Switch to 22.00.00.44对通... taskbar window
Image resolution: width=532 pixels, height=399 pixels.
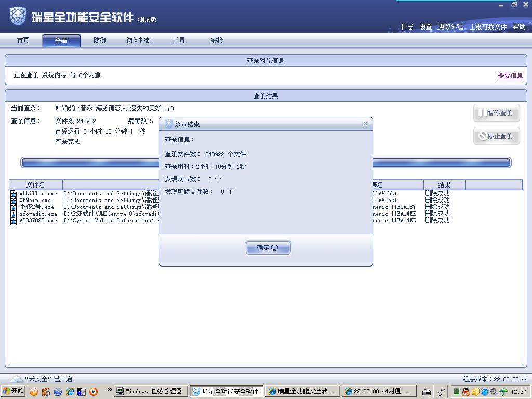pos(379,392)
